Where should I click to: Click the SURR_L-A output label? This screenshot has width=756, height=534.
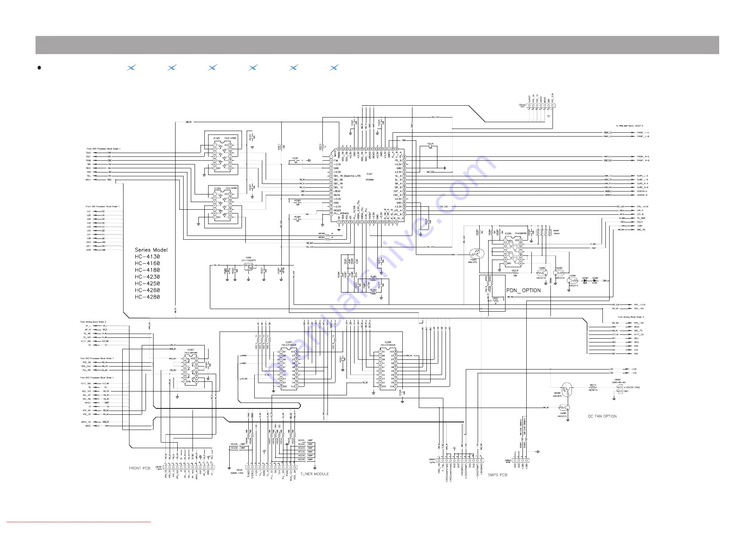642,176
